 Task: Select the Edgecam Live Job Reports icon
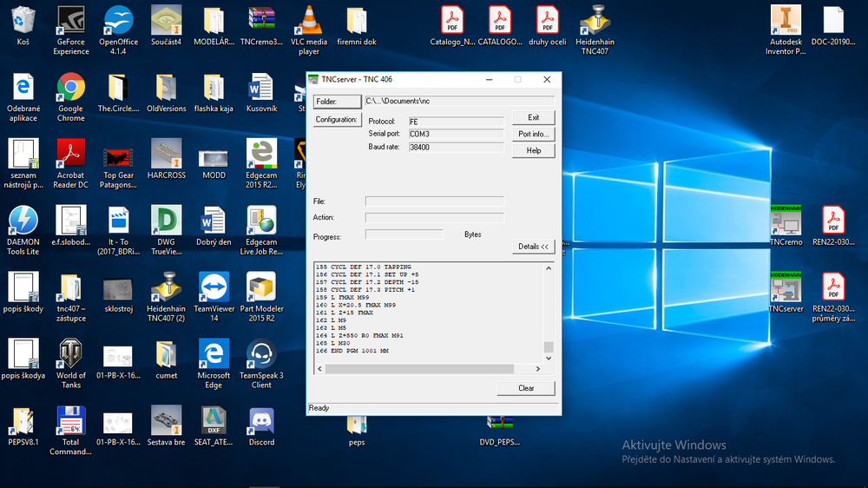tap(261, 221)
